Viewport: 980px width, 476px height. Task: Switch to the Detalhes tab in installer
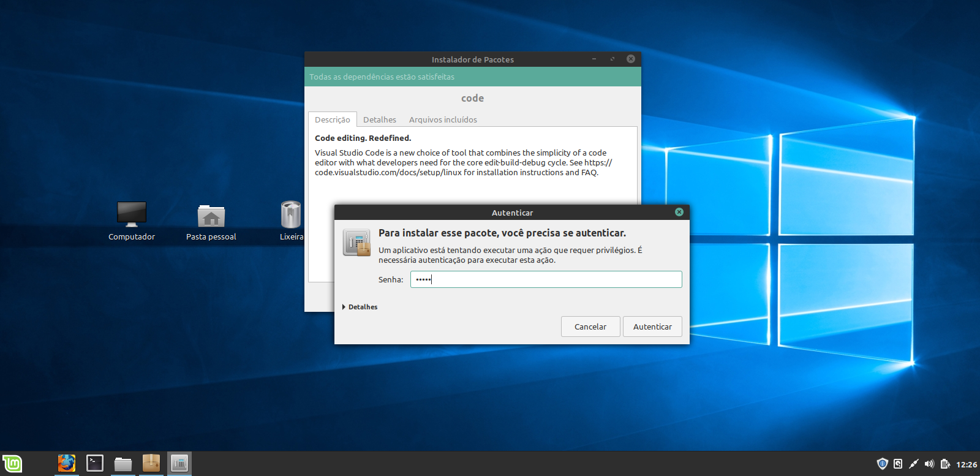click(380, 119)
